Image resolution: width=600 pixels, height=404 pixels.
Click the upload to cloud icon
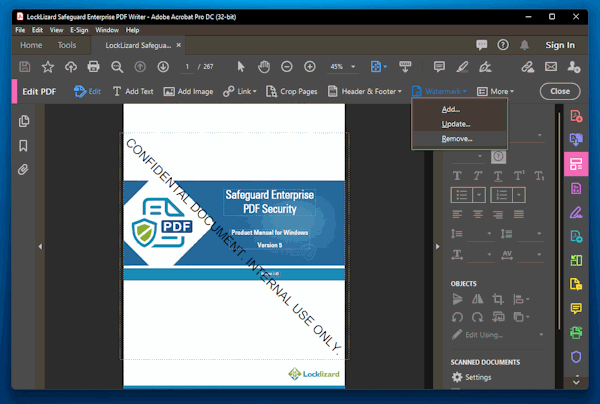click(x=71, y=67)
